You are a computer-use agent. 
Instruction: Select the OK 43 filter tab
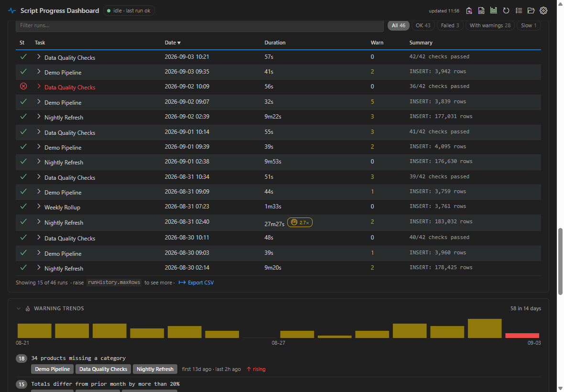[423, 25]
